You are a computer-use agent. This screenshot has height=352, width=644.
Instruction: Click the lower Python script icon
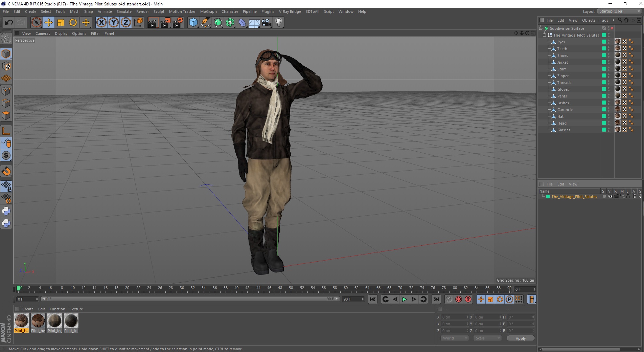pos(6,223)
